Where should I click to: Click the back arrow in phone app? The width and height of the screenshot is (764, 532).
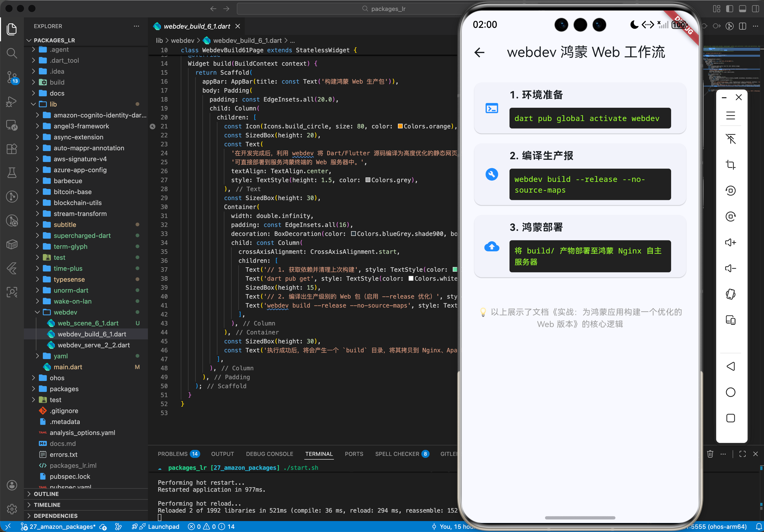(479, 53)
